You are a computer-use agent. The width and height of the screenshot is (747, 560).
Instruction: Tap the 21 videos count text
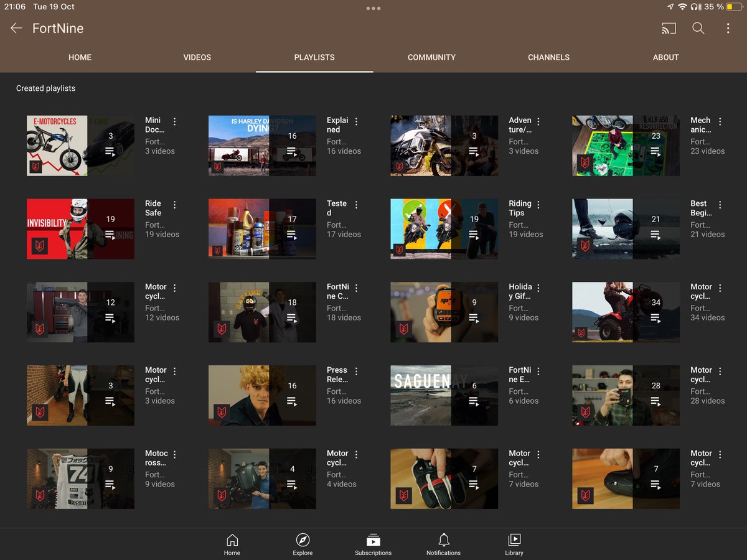click(708, 235)
